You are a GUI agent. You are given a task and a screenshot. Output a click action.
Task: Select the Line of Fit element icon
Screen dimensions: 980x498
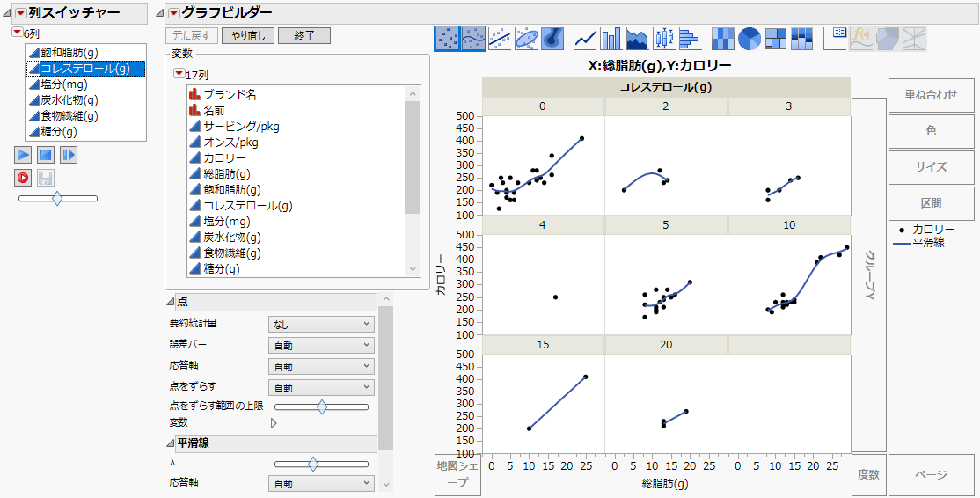tap(500, 39)
